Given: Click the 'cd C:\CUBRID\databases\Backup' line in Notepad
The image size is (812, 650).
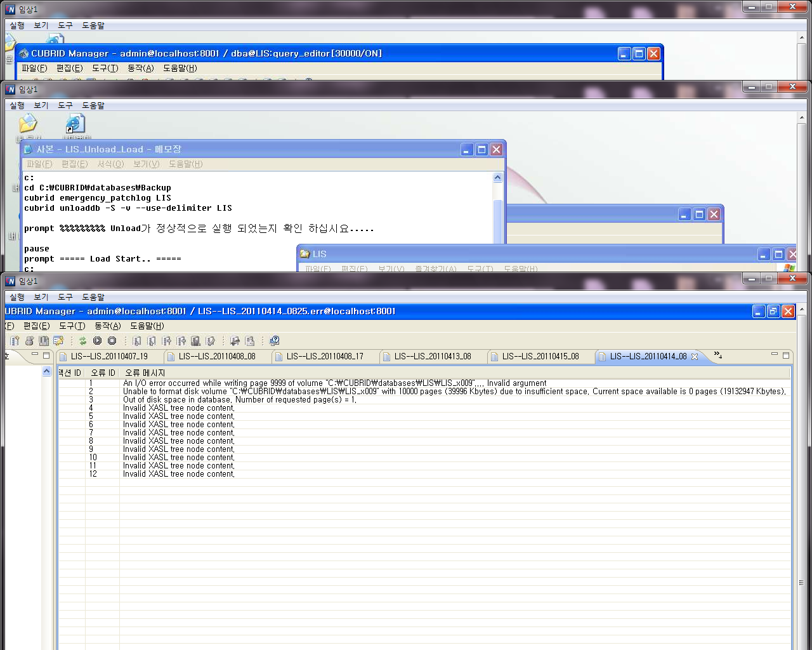Looking at the screenshot, I should tap(98, 188).
